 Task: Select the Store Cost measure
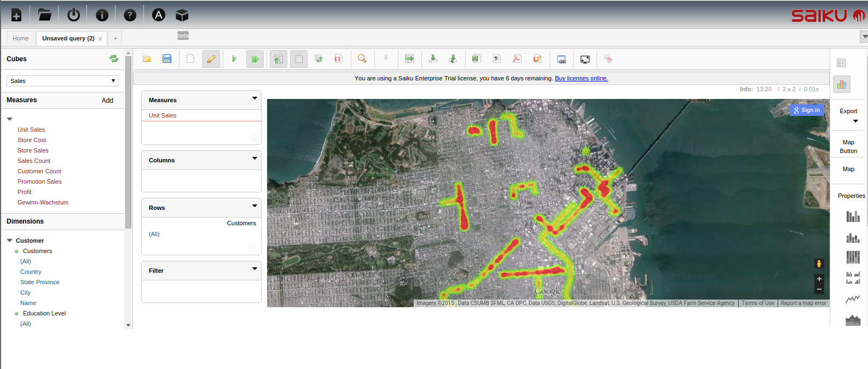point(32,140)
